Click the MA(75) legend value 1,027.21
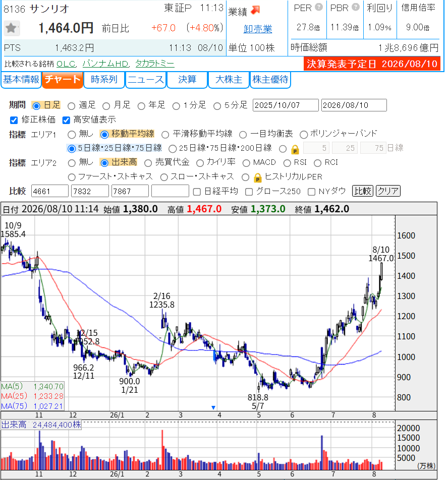The height and width of the screenshot is (480, 448). pyautogui.click(x=48, y=406)
